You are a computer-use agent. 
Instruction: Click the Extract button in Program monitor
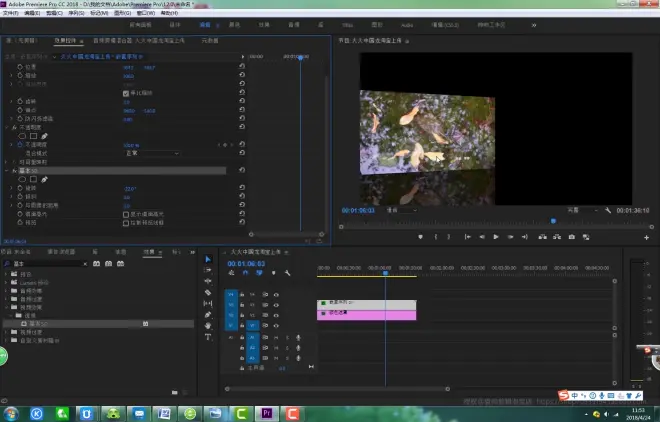[557, 237]
